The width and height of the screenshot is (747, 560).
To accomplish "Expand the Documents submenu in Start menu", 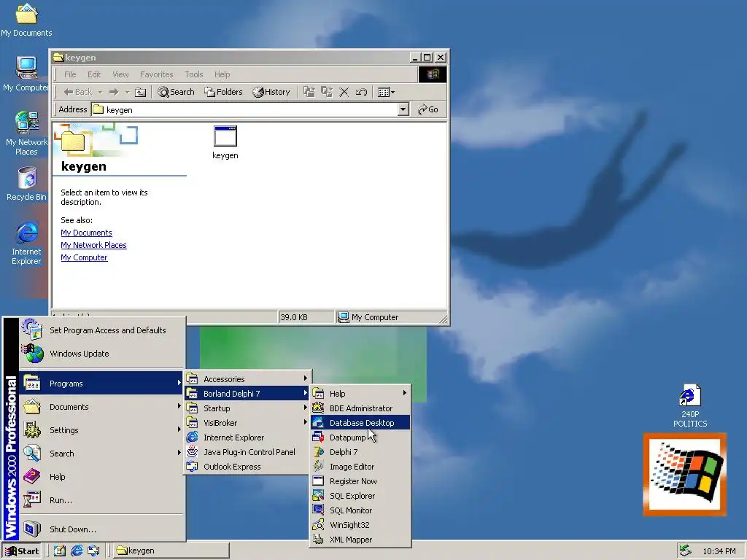I will (101, 407).
